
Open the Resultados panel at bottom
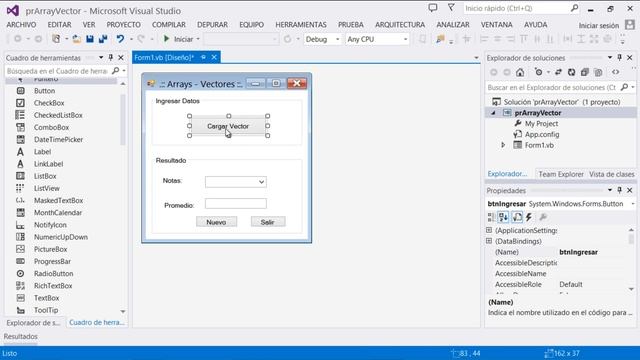pos(20,336)
